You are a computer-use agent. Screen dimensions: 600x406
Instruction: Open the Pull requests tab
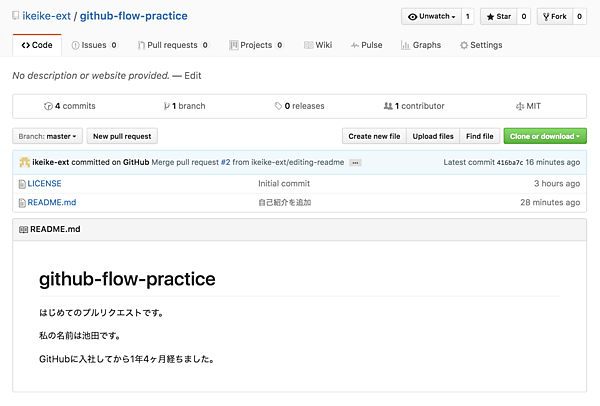coord(172,45)
